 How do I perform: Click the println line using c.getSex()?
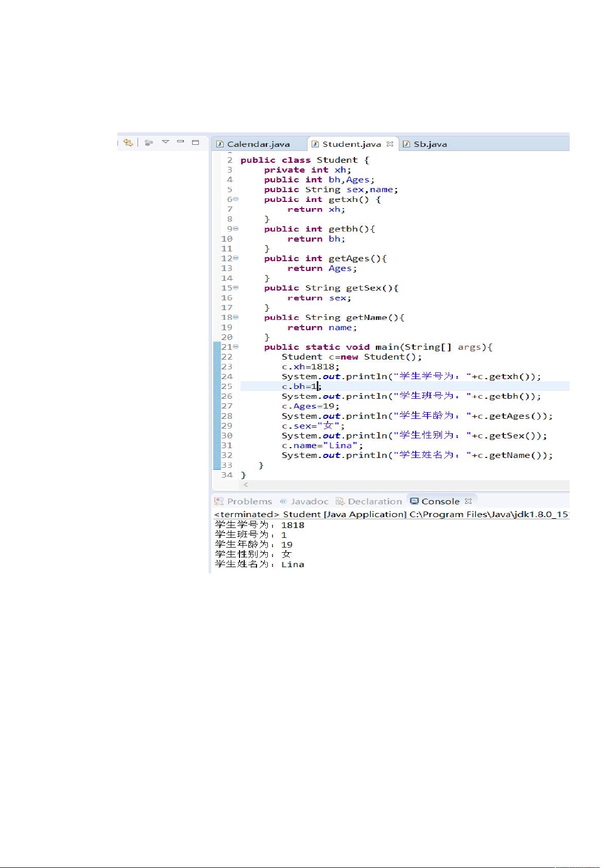pos(415,436)
